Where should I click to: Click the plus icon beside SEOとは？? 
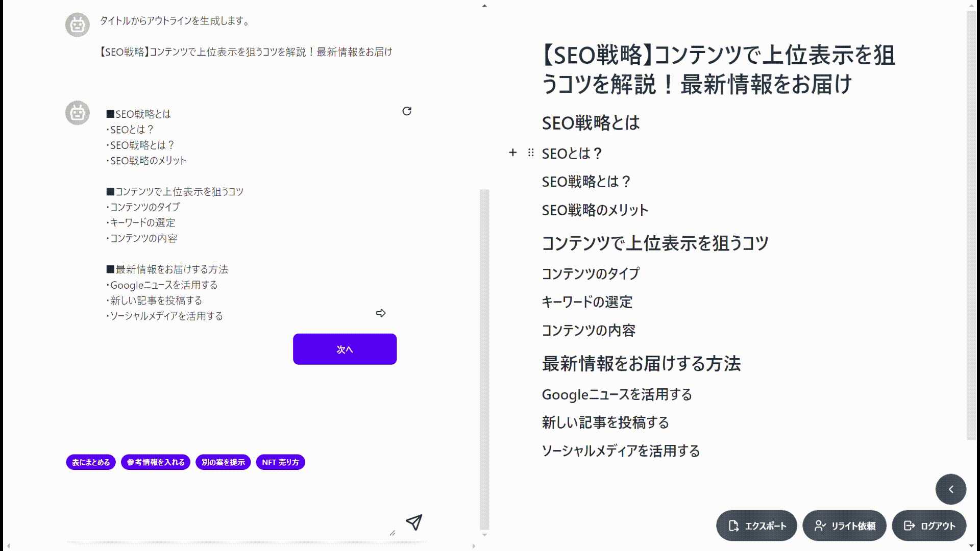(x=513, y=153)
